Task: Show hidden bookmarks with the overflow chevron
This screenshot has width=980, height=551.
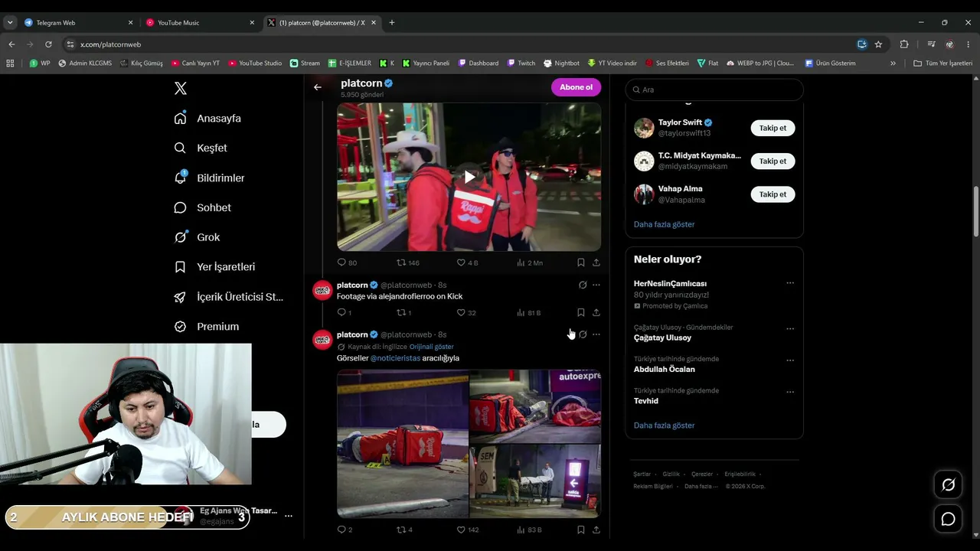Action: click(893, 64)
